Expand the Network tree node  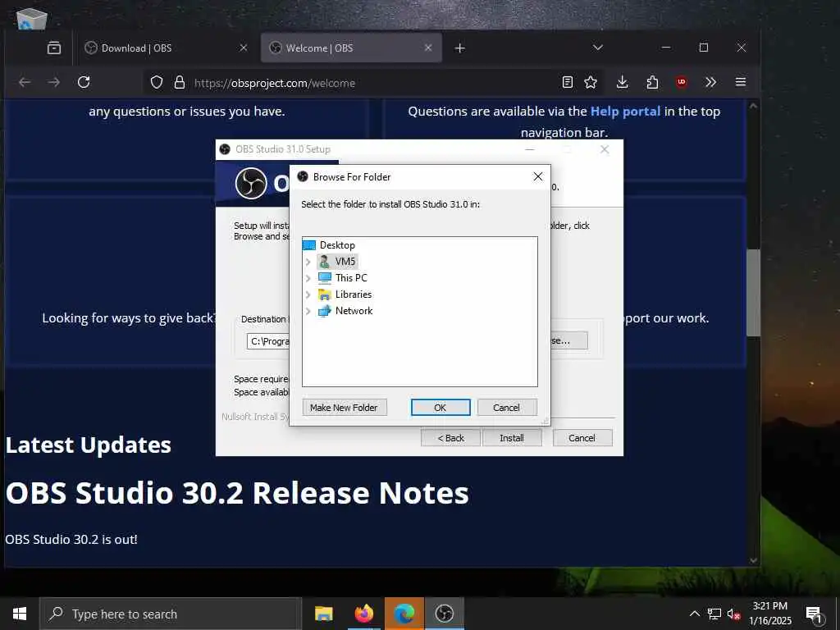point(308,311)
